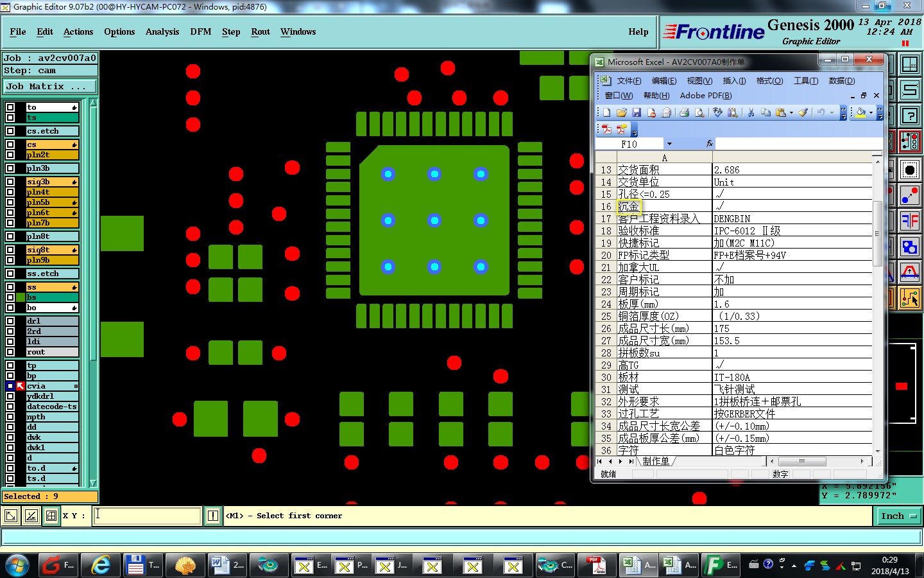Toggle the checkbox for layer pln8t
The width and height of the screenshot is (924, 578).
point(10,236)
